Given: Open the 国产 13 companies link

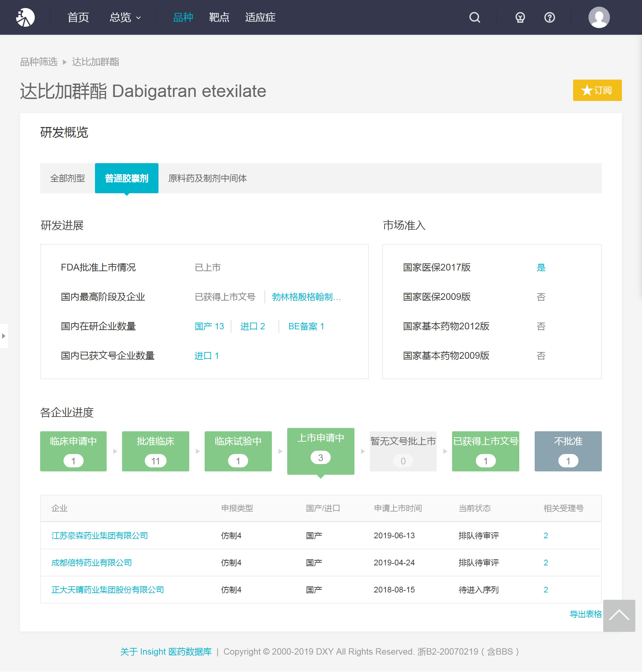Looking at the screenshot, I should point(209,326).
